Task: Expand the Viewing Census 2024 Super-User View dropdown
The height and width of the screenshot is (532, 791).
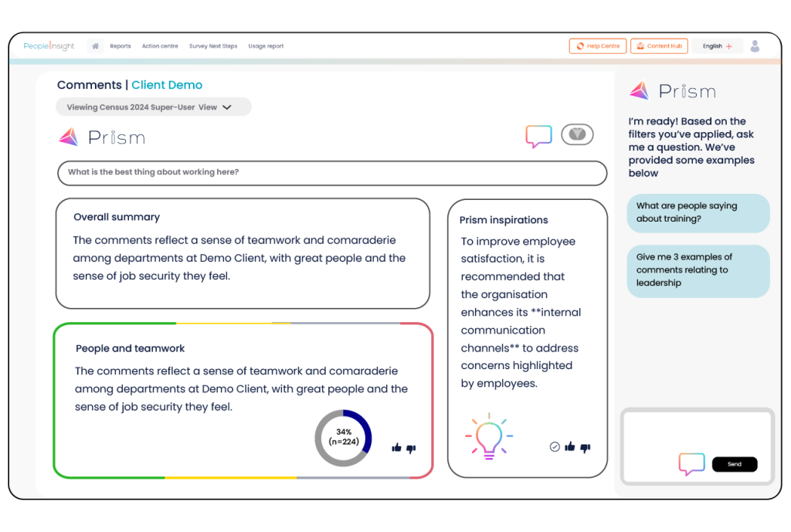Action: coord(154,107)
